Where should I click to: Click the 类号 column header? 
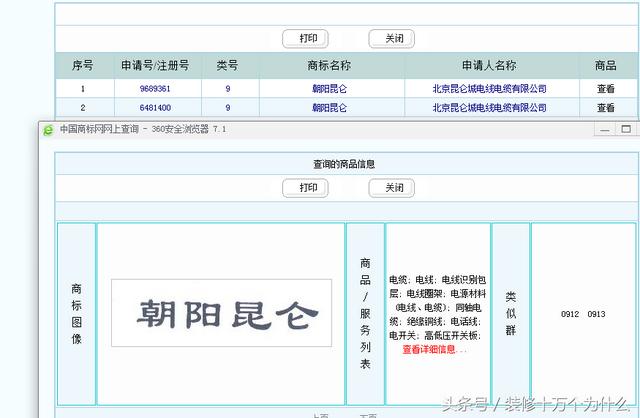(228, 65)
